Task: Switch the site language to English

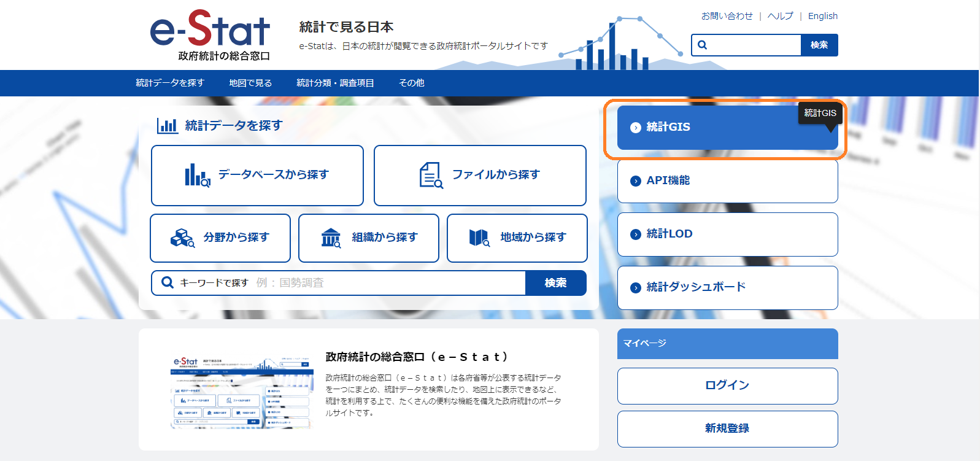Action: coord(823,16)
